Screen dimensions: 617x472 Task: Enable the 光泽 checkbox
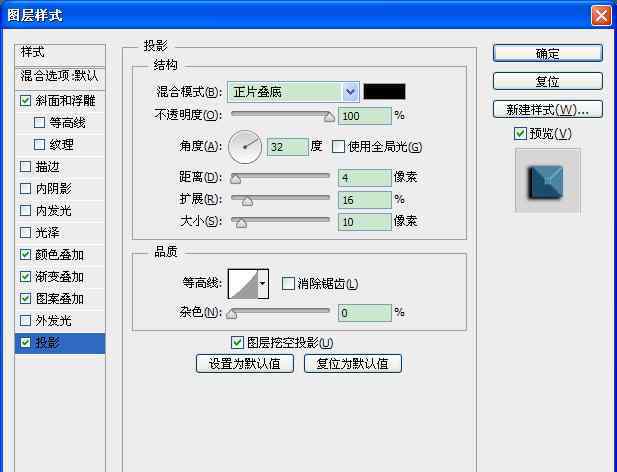click(x=26, y=232)
